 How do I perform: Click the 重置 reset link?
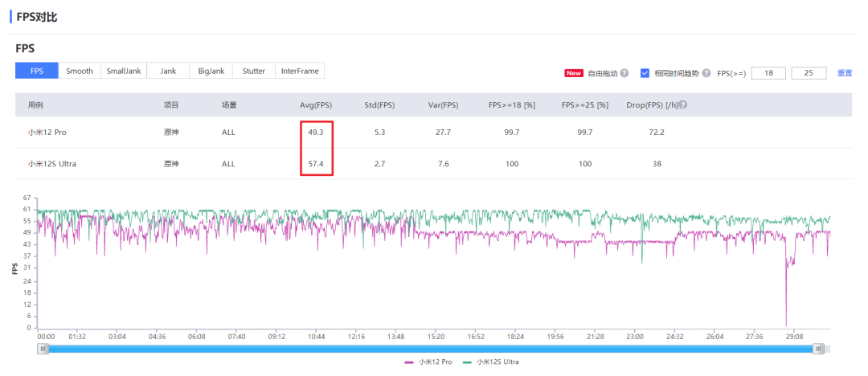click(x=845, y=73)
